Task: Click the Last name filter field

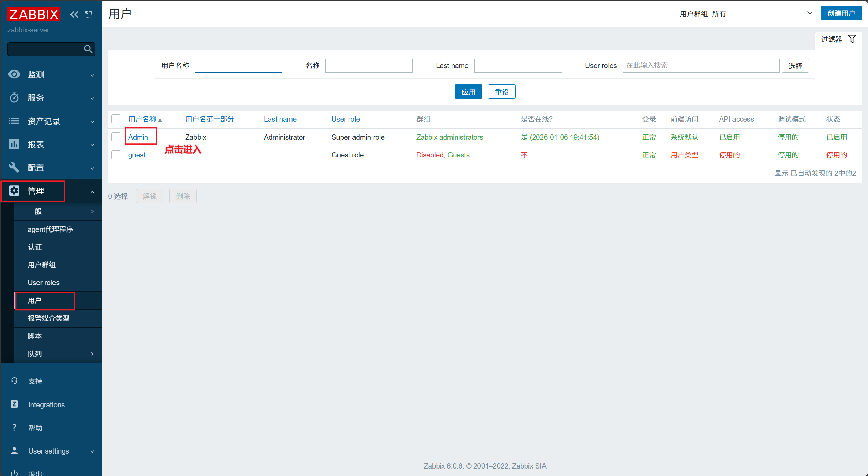Action: pyautogui.click(x=518, y=65)
